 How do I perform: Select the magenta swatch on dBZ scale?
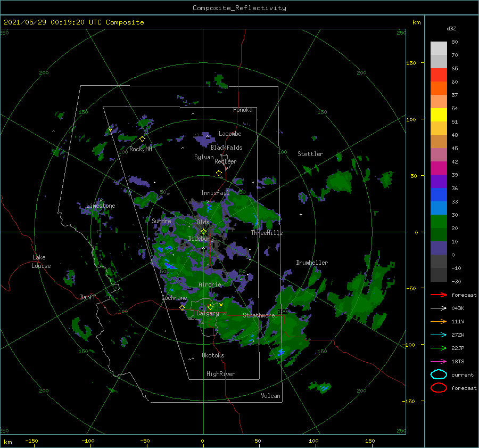(439, 168)
